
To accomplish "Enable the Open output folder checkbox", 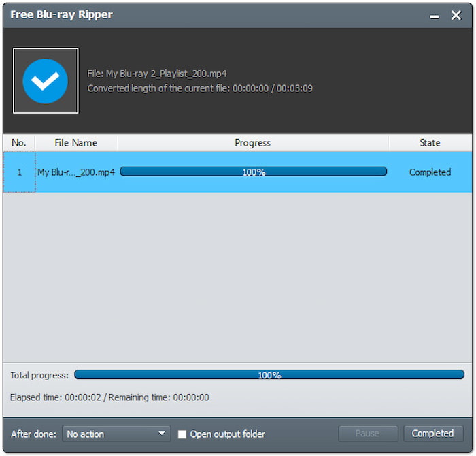I will coord(182,434).
